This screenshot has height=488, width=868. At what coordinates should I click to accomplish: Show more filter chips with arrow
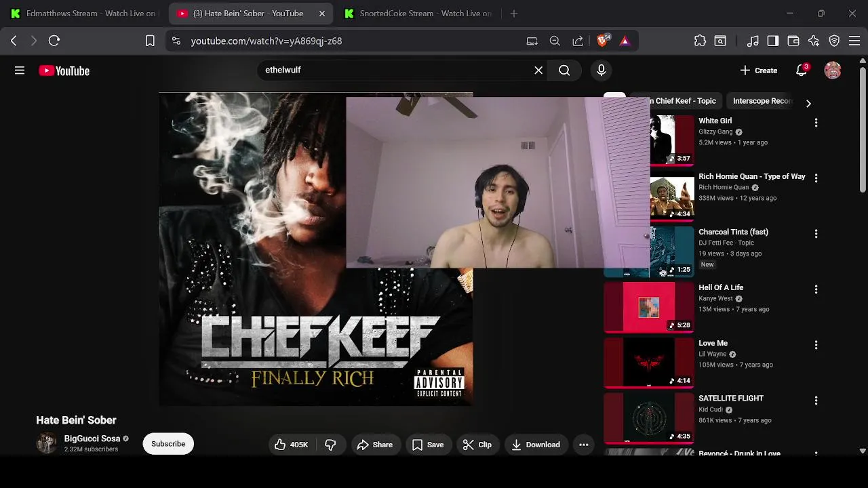pyautogui.click(x=808, y=104)
